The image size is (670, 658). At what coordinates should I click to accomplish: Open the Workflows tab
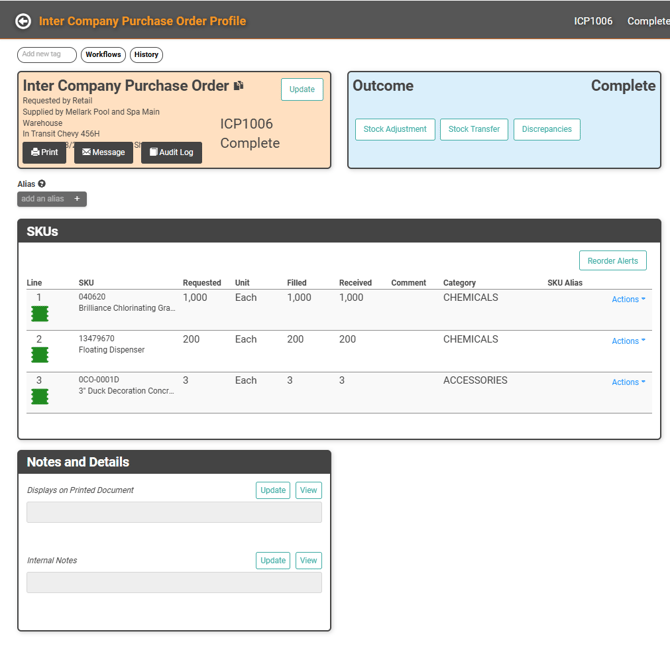click(x=103, y=55)
